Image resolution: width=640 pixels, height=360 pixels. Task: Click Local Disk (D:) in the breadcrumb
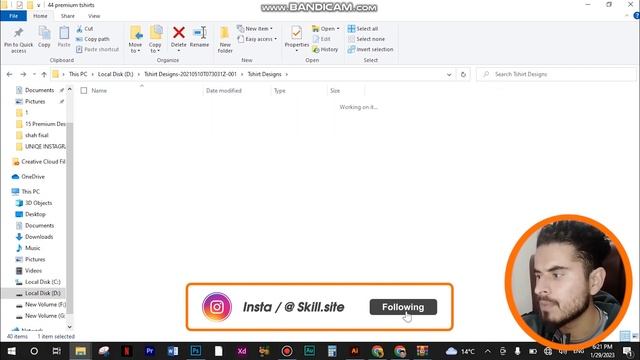coord(116,74)
